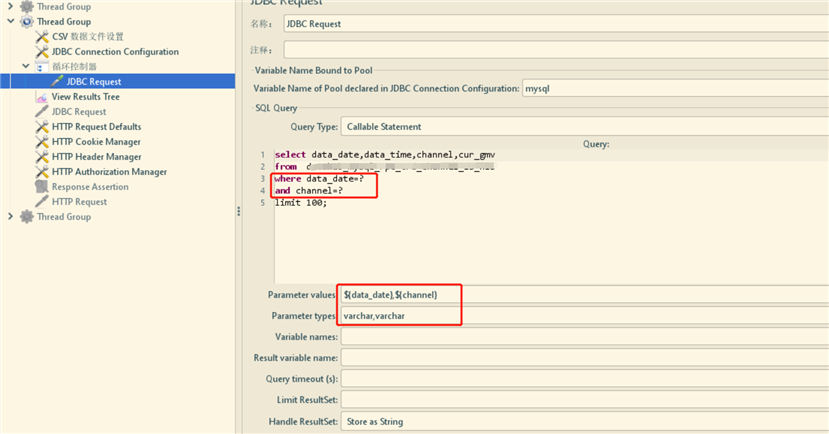The width and height of the screenshot is (829, 434).
Task: Click the split pane divider handle dots
Action: [x=238, y=211]
